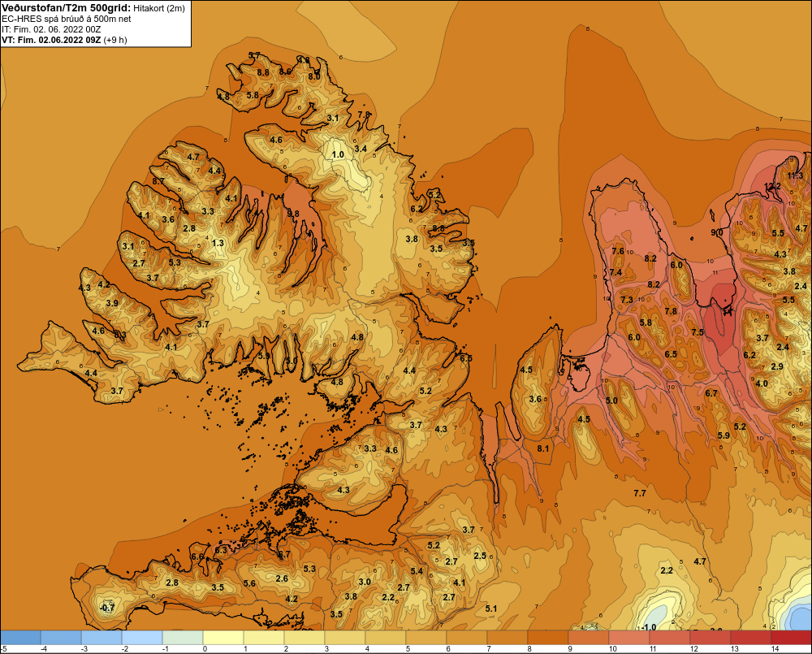Click the '8.7' temperature value

tap(158, 181)
